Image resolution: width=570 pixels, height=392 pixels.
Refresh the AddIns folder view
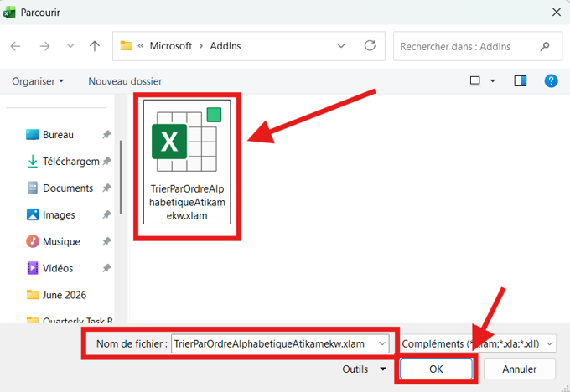(370, 46)
